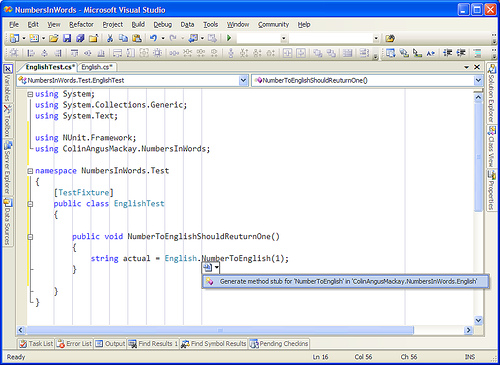Image resolution: width=500 pixels, height=365 pixels.
Task: Open the smart tag dropdown arrow
Action: pos(217,267)
